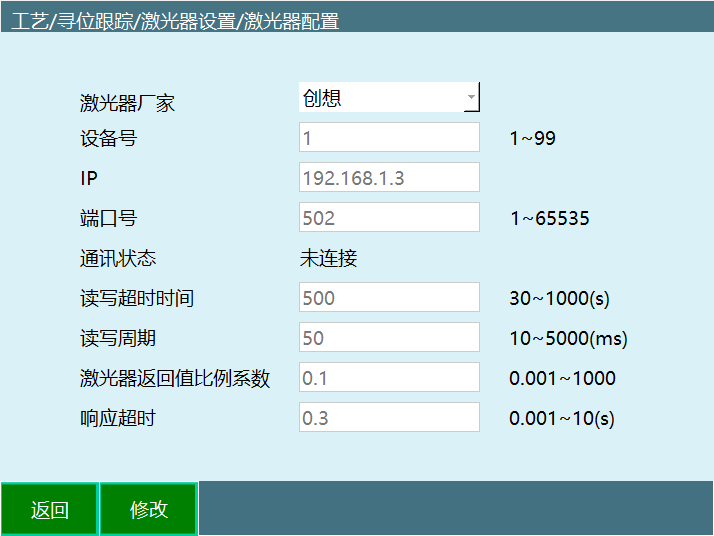The height and width of the screenshot is (536, 714).
Task: Click the 响应超时 field showing 0.3
Action: tap(389, 418)
